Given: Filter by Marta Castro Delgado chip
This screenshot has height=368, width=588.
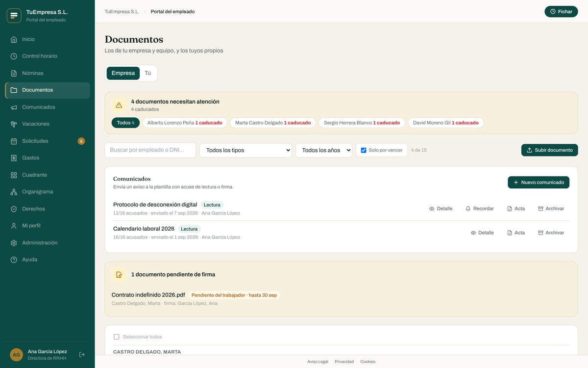Looking at the screenshot, I should click(273, 123).
